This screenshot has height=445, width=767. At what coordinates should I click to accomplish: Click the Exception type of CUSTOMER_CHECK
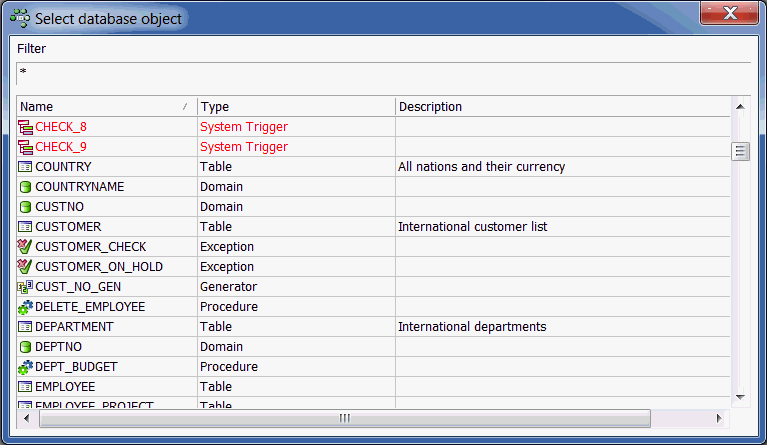[227, 247]
